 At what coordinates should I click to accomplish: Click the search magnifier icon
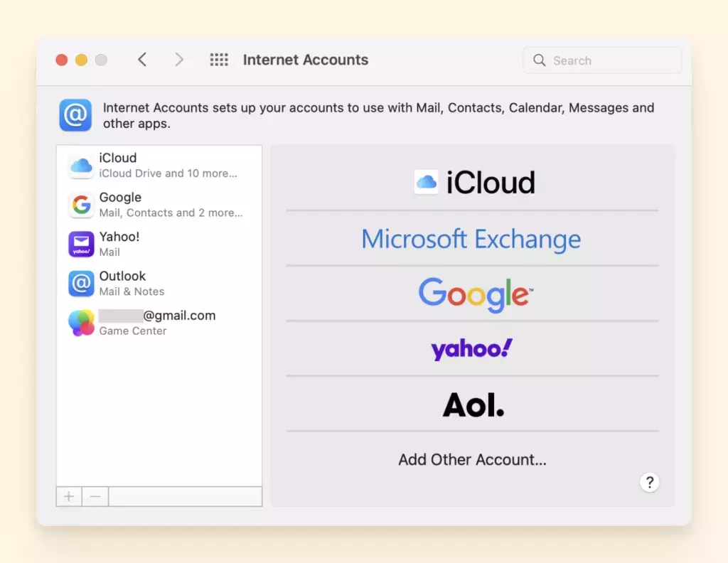click(x=539, y=60)
